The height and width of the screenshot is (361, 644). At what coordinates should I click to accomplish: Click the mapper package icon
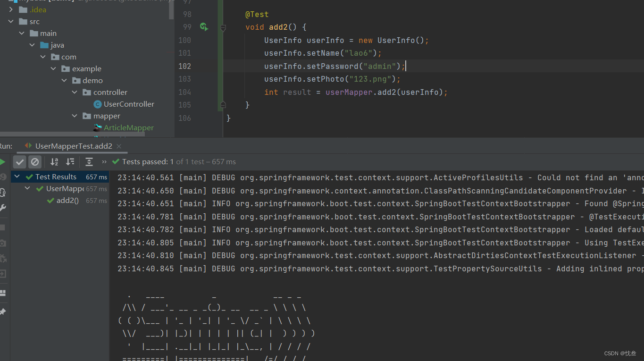coord(87,116)
